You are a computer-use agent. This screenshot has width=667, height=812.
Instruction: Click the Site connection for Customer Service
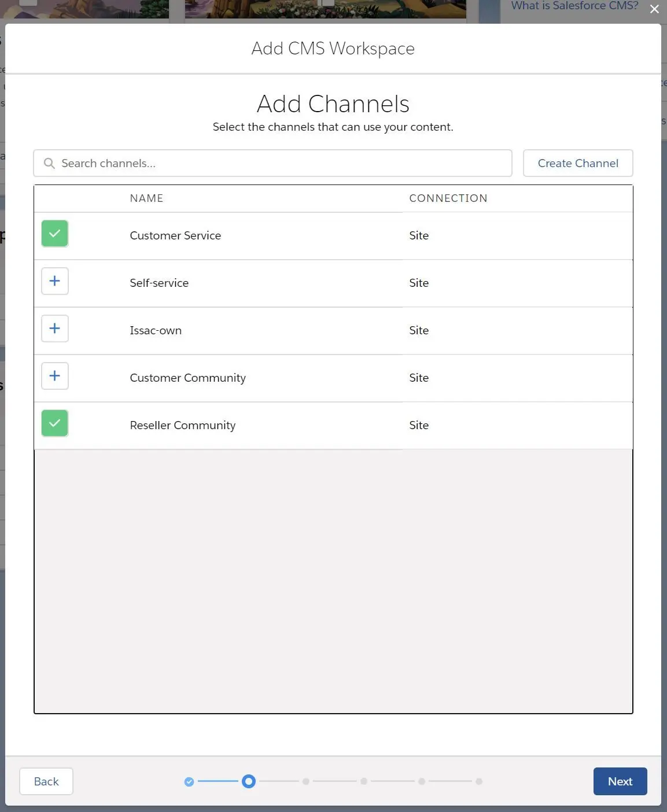click(419, 235)
